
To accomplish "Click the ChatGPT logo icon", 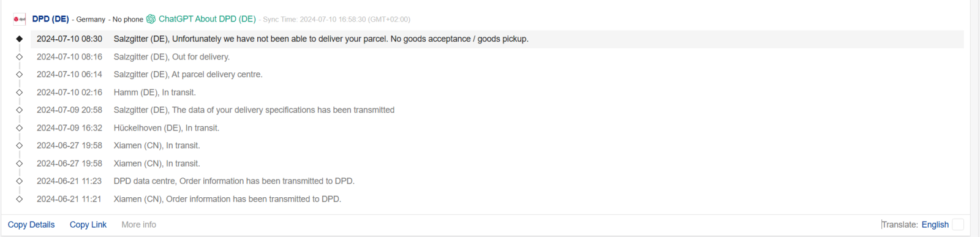I will [x=151, y=19].
